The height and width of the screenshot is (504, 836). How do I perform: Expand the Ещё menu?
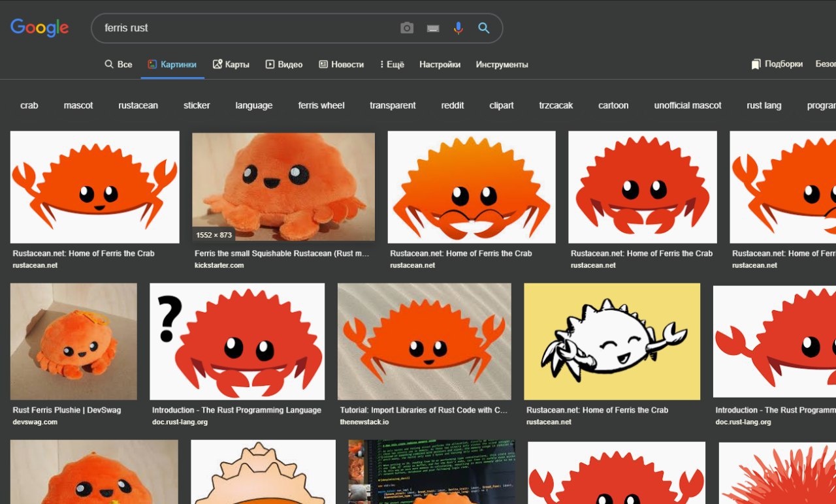(392, 64)
